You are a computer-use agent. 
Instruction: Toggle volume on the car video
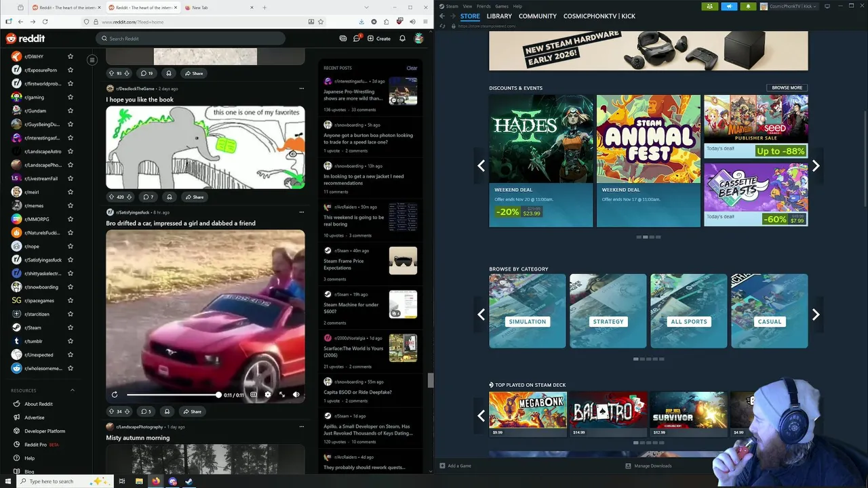coord(296,394)
